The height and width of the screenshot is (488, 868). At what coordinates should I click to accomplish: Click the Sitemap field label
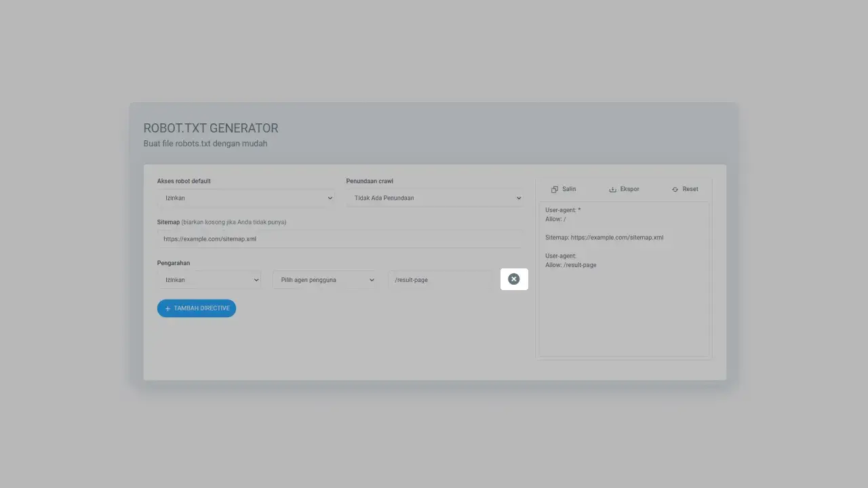point(168,222)
